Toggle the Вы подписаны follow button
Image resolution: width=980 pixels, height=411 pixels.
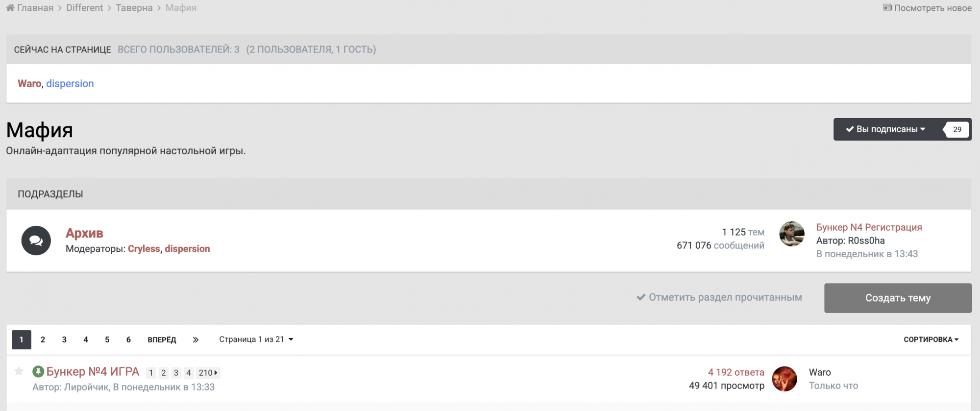[885, 129]
